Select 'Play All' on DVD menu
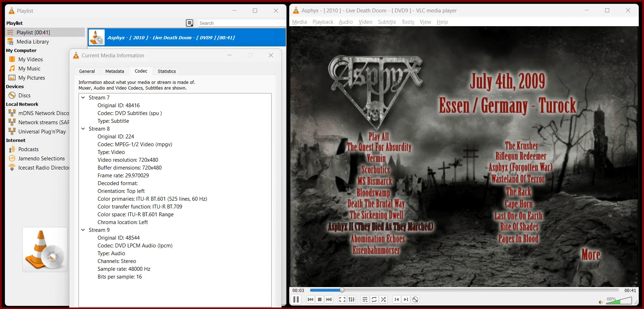This screenshot has width=644, height=309. tap(378, 136)
